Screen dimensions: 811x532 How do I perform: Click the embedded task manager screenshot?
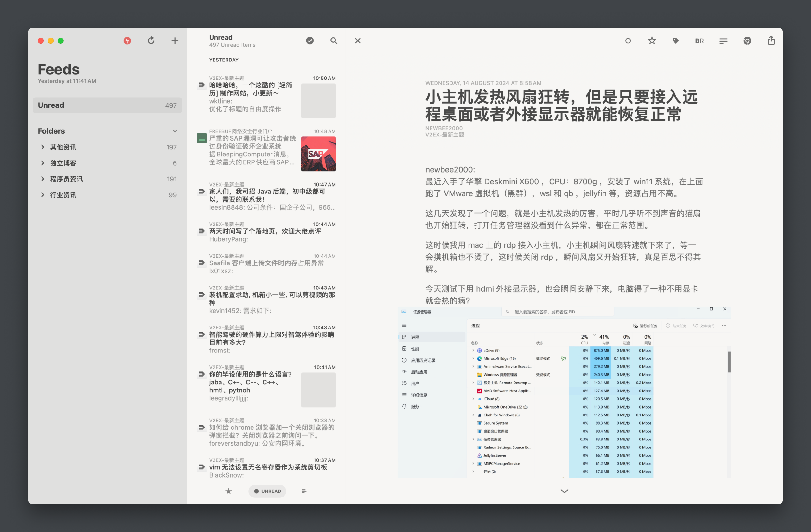point(564,392)
